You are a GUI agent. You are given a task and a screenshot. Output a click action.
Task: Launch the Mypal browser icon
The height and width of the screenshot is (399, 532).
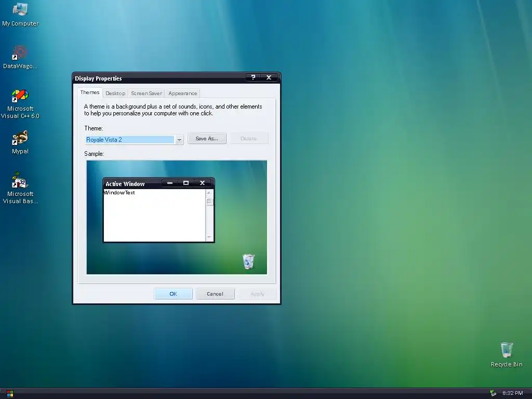point(20,142)
